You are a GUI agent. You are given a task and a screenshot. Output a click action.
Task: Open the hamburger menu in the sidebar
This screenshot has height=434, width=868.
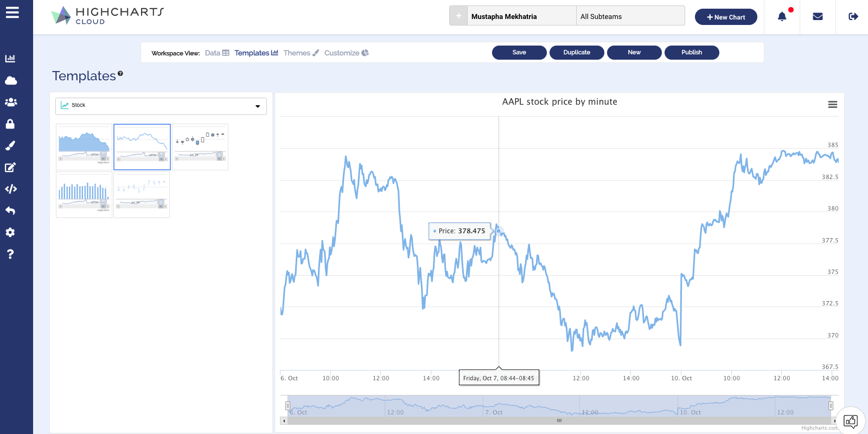(x=12, y=12)
